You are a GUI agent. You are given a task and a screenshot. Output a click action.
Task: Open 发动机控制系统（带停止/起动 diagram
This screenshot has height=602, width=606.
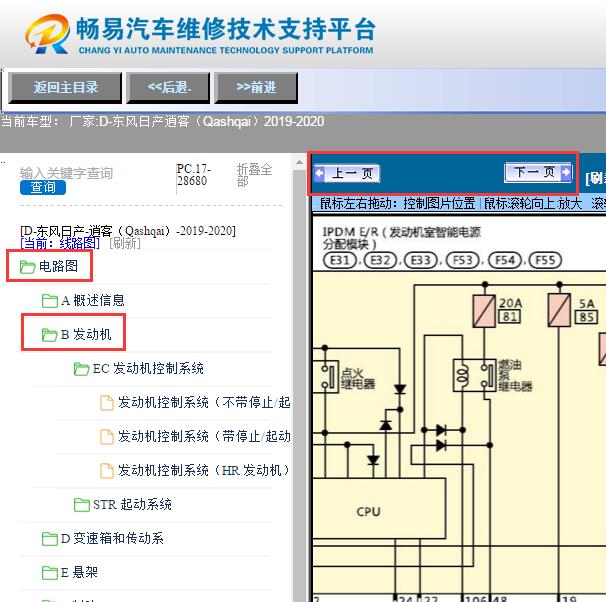(x=204, y=436)
